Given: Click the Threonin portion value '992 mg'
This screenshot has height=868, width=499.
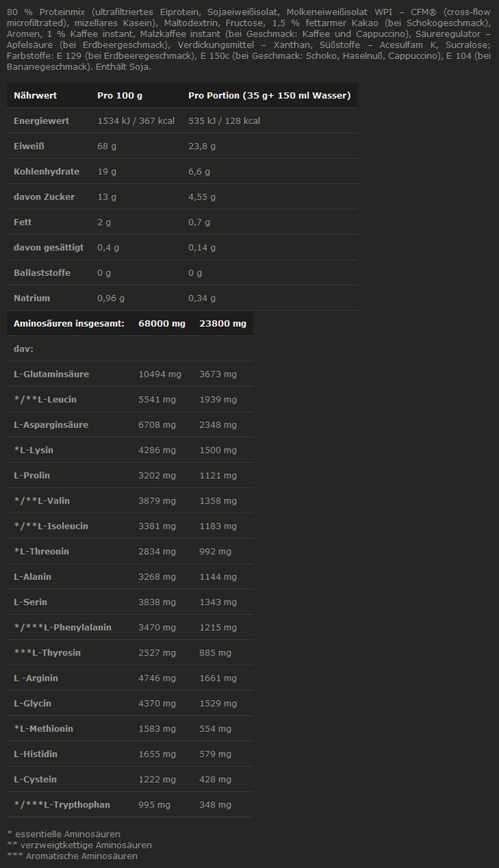Looking at the screenshot, I should pyautogui.click(x=215, y=551).
